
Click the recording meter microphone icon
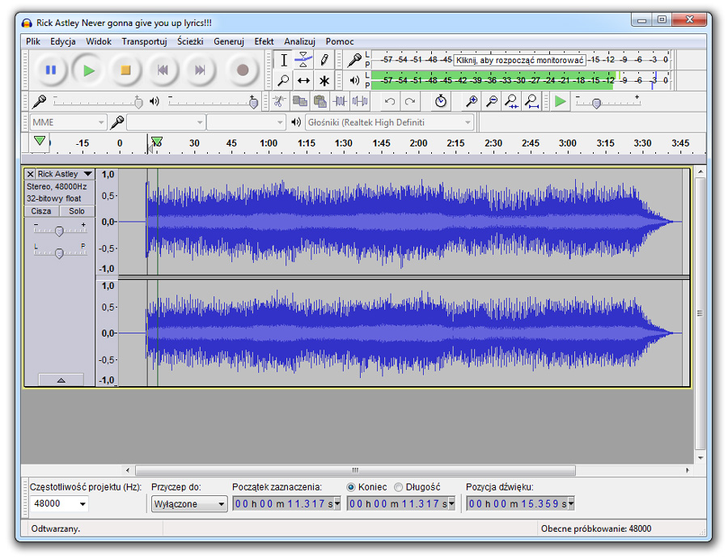(x=354, y=60)
